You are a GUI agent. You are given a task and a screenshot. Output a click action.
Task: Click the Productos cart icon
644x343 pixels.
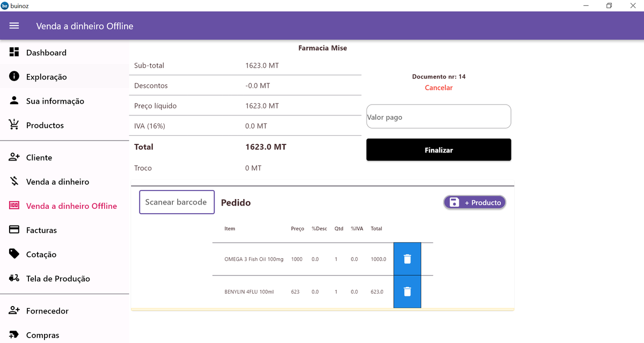pos(14,125)
